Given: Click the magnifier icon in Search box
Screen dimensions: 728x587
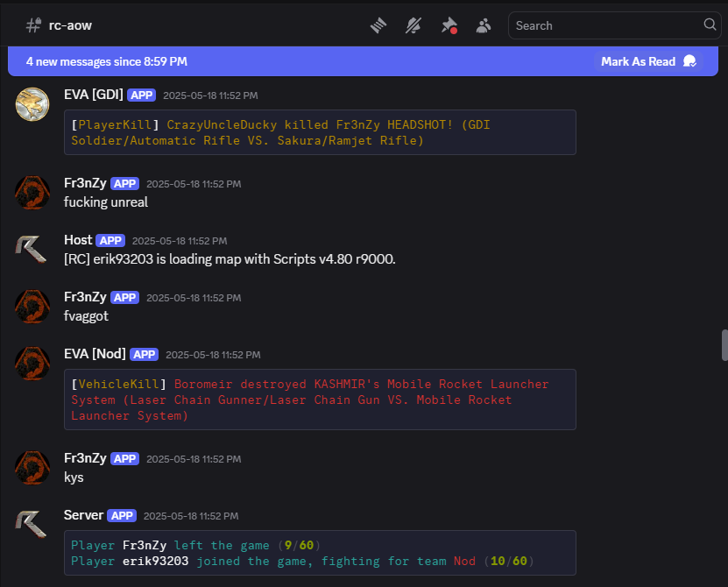Looking at the screenshot, I should 709,25.
